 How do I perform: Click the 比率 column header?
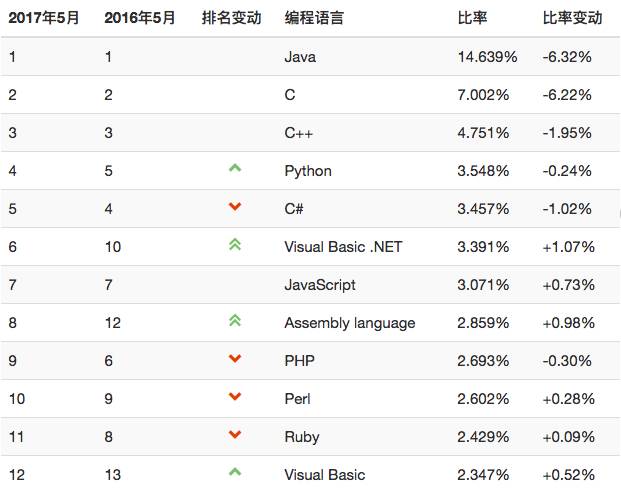coord(472,19)
